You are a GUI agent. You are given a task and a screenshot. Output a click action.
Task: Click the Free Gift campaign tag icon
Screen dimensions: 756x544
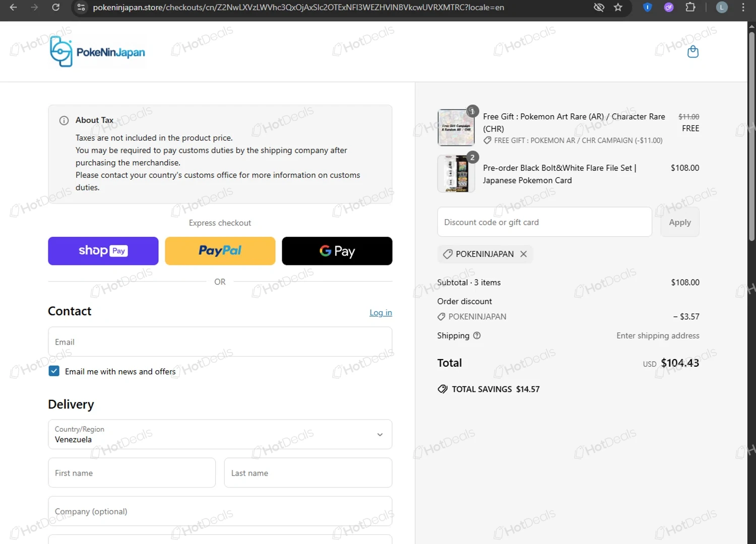coord(487,141)
